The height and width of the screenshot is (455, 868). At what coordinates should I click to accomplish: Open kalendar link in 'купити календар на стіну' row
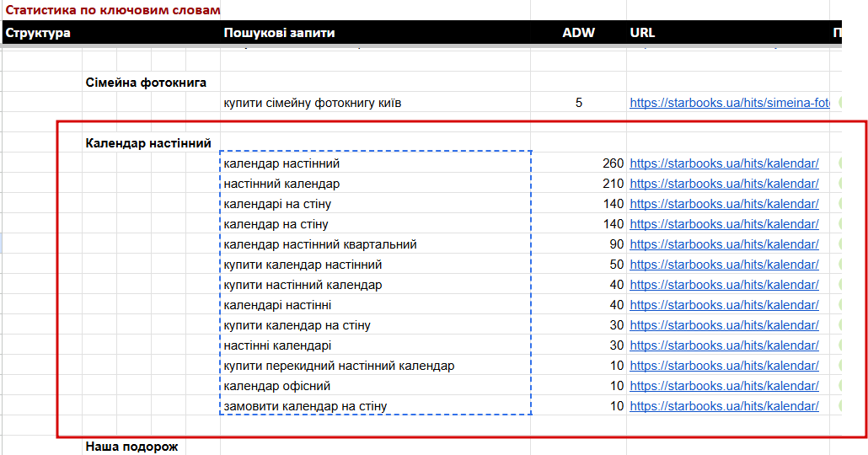point(724,325)
